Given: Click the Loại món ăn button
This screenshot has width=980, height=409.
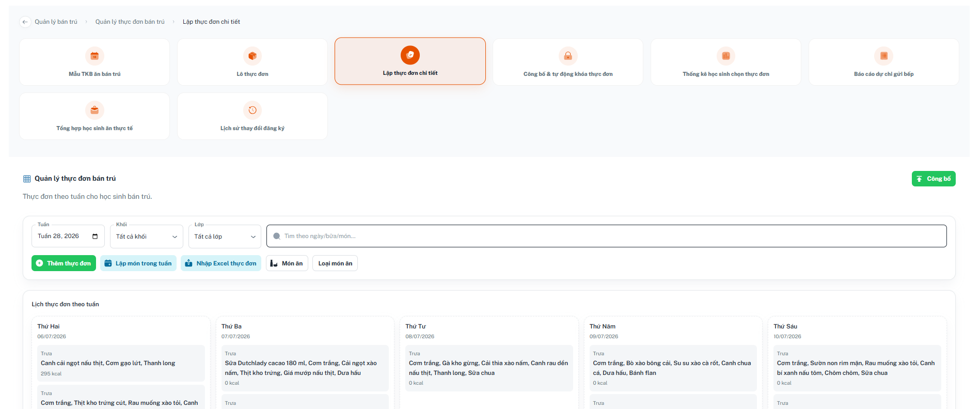Looking at the screenshot, I should click(x=335, y=263).
